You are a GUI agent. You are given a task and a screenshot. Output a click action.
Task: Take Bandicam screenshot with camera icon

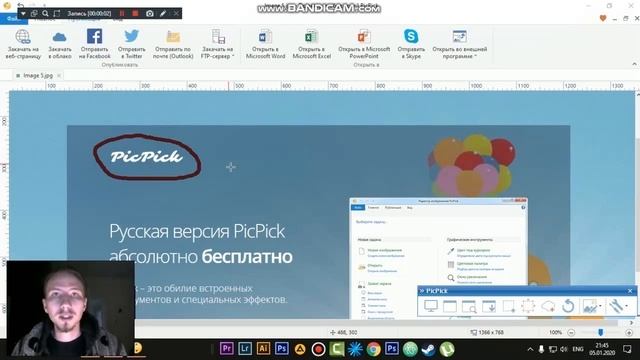[150, 13]
